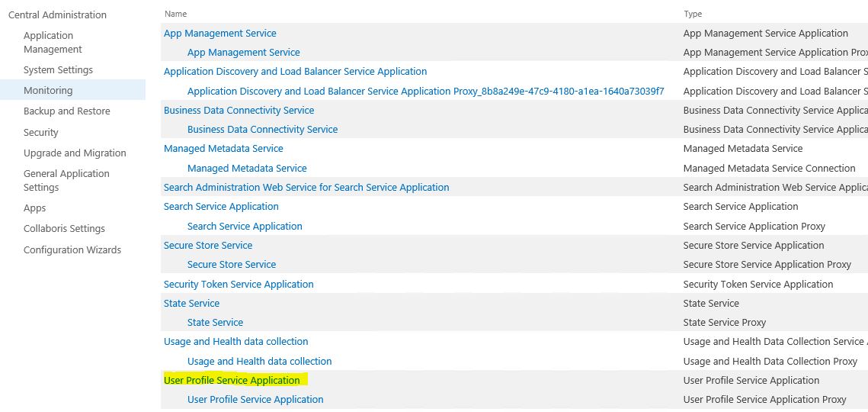Open top-level Managed Metadata Service link
This screenshot has width=868, height=412.
[x=223, y=149]
